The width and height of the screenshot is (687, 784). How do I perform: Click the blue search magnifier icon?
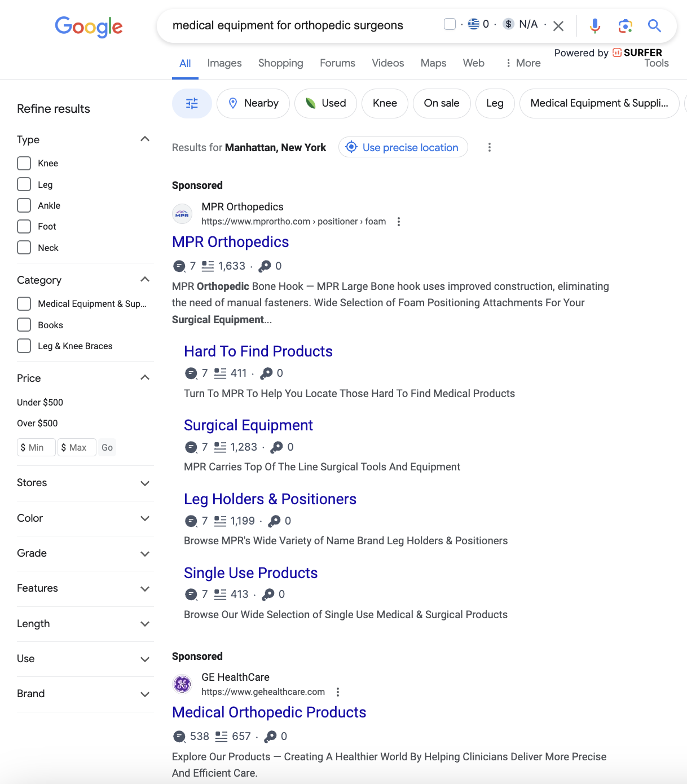(654, 25)
